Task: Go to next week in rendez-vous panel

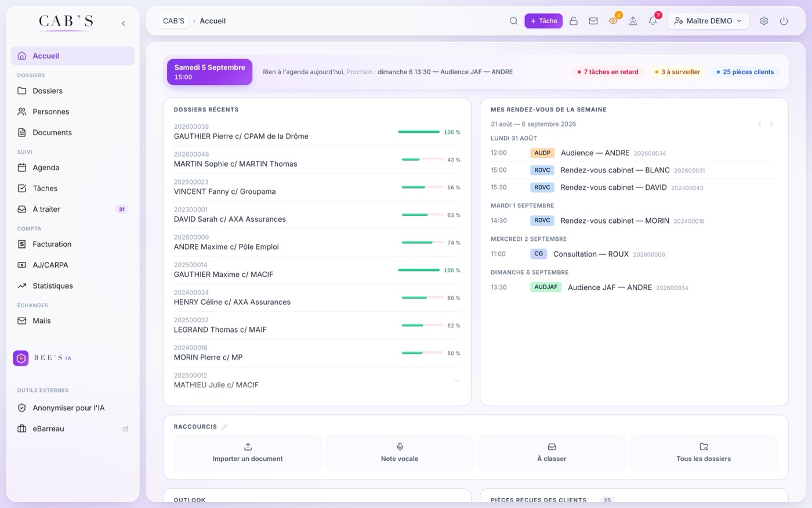Action: click(771, 124)
